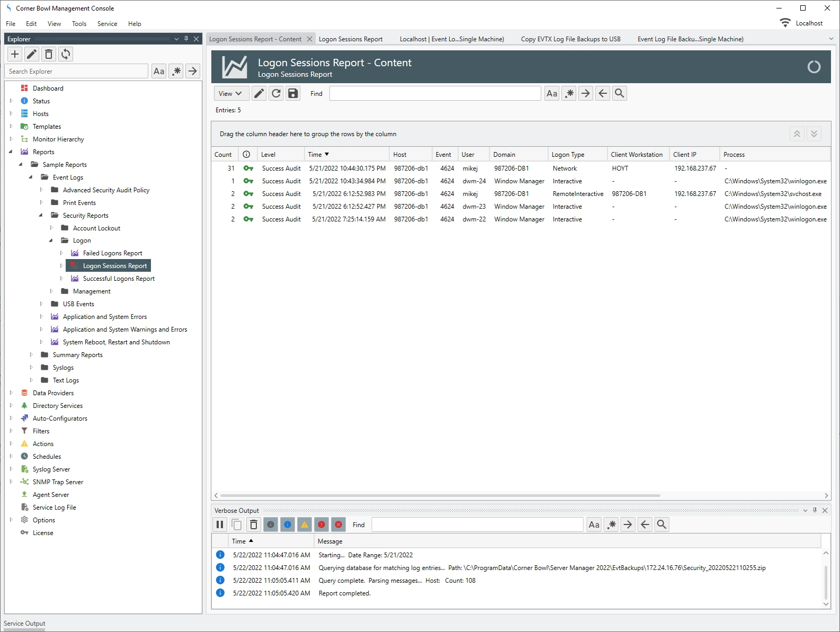Click the Search Explorer input field
This screenshot has height=632, width=840.
77,72
